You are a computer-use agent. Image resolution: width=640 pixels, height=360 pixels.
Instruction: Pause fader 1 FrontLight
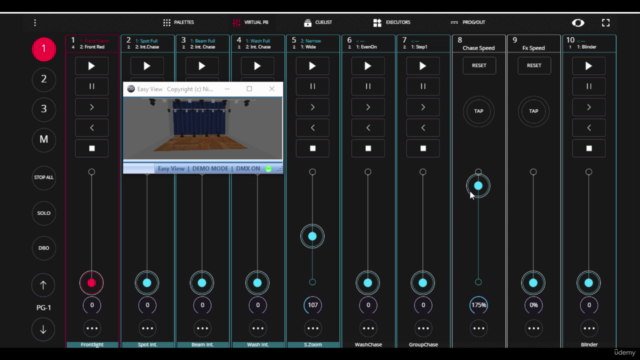pos(92,87)
